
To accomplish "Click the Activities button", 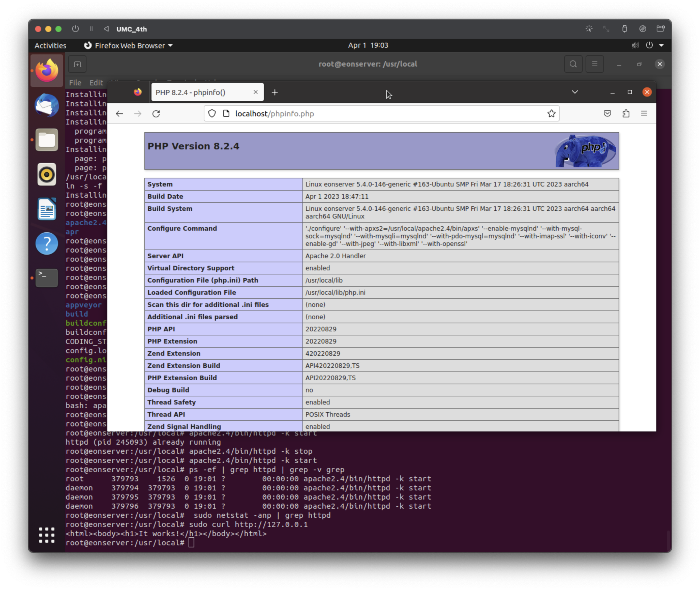I will (x=51, y=45).
